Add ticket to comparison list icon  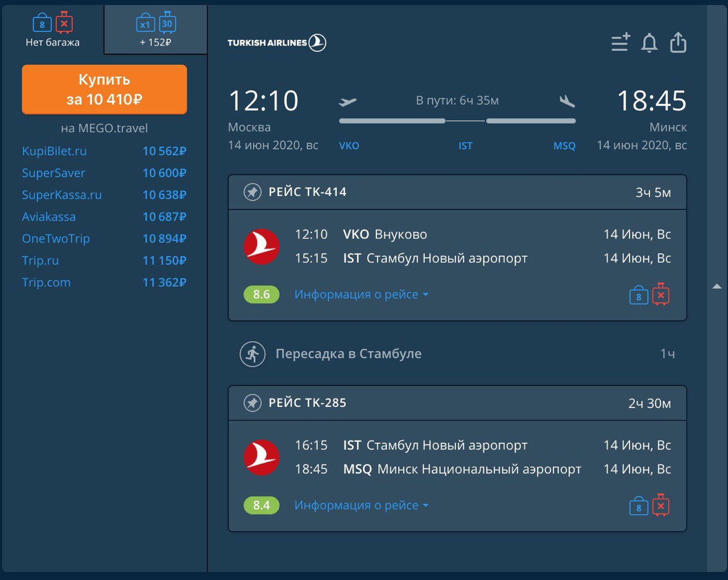click(x=621, y=43)
